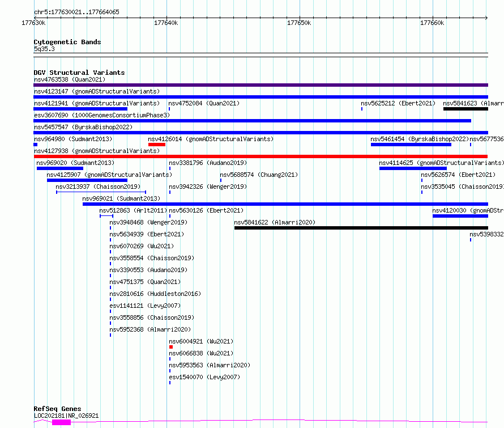Viewport: 504px width, 428px height.
Task: Open the nsv4123147 (gnomADStructuralVariants) label
Action: 97,91
